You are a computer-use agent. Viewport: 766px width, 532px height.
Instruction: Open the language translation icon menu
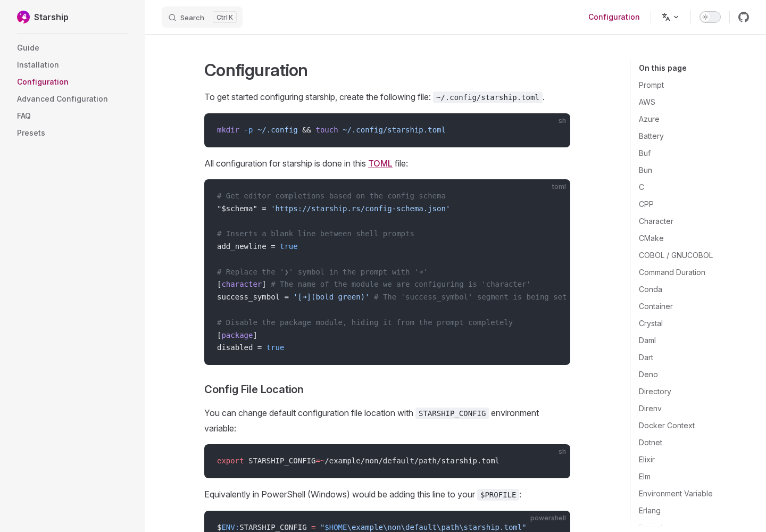666,17
